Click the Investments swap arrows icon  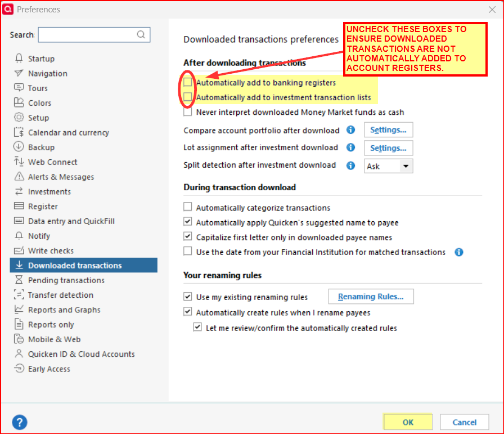(x=19, y=191)
